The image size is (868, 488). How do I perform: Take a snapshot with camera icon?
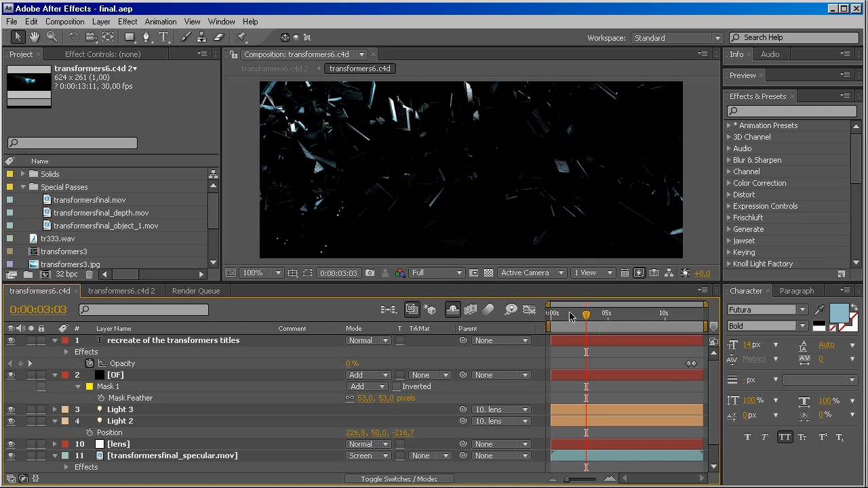370,273
